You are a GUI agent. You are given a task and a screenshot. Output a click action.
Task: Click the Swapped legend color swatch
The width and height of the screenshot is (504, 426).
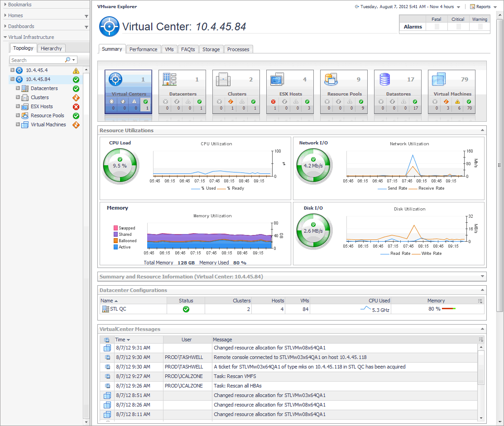[116, 228]
